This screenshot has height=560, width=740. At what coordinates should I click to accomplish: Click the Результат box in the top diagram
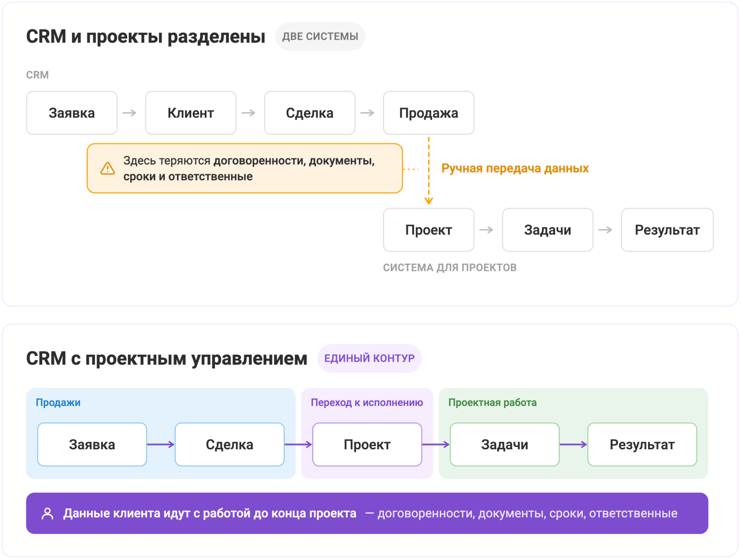(x=667, y=230)
